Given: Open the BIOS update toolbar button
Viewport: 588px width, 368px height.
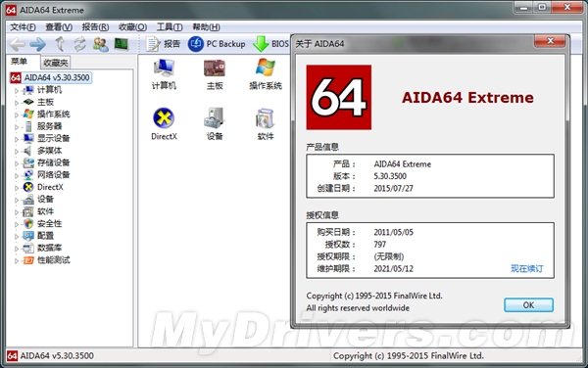Looking at the screenshot, I should click(270, 44).
